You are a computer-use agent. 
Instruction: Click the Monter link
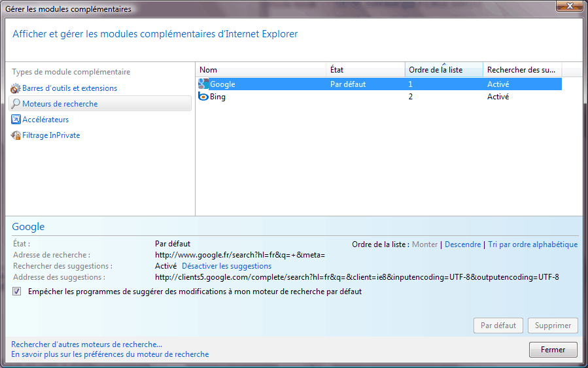pos(425,244)
